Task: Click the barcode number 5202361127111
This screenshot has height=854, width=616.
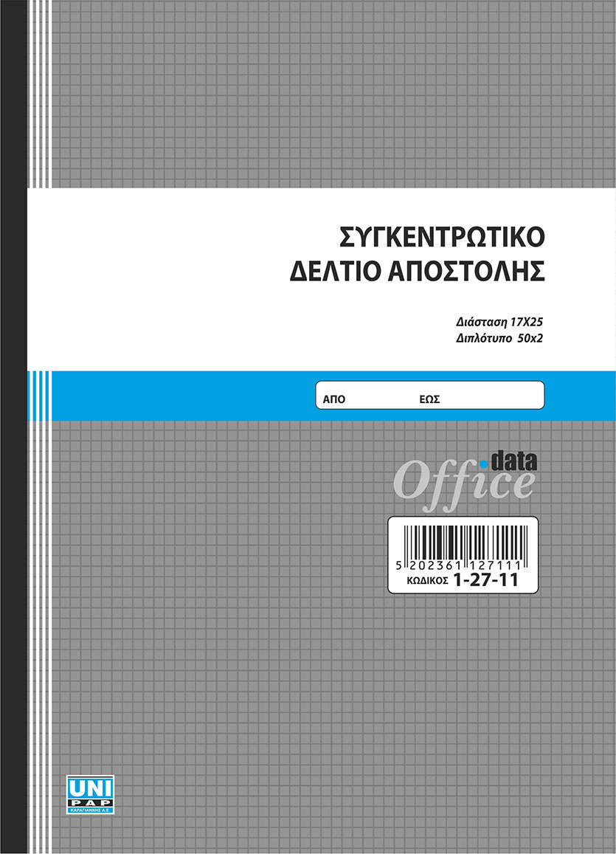Action: click(x=459, y=565)
